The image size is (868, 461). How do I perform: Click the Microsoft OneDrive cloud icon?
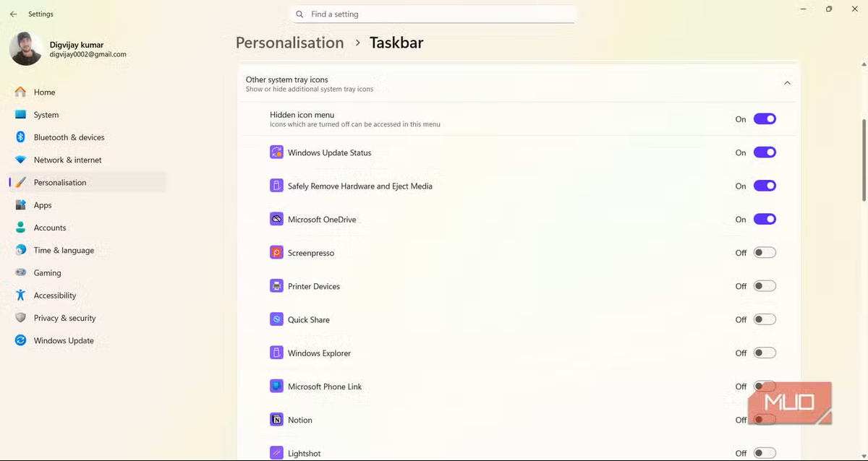tap(276, 219)
